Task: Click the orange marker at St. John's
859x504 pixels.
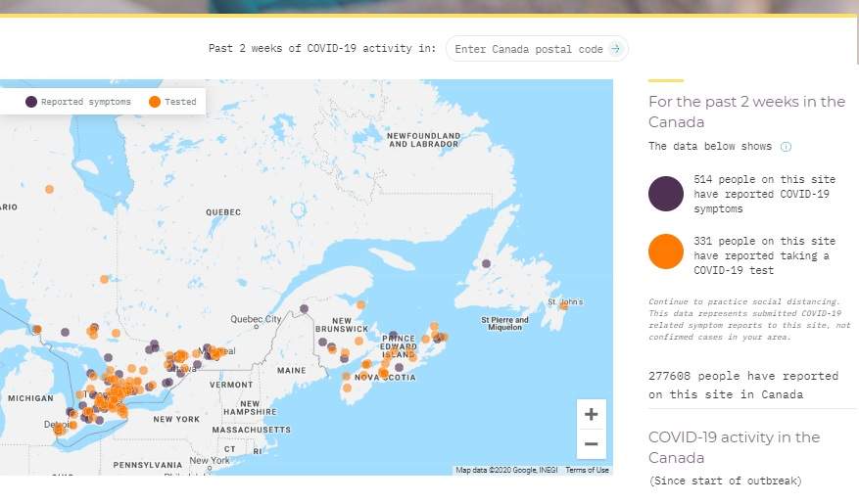Action: click(x=563, y=305)
